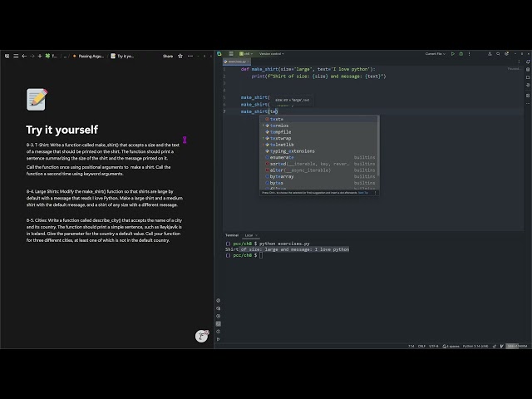Click the terminal command prompt input
The width and height of the screenshot is (532, 399).
(261, 255)
